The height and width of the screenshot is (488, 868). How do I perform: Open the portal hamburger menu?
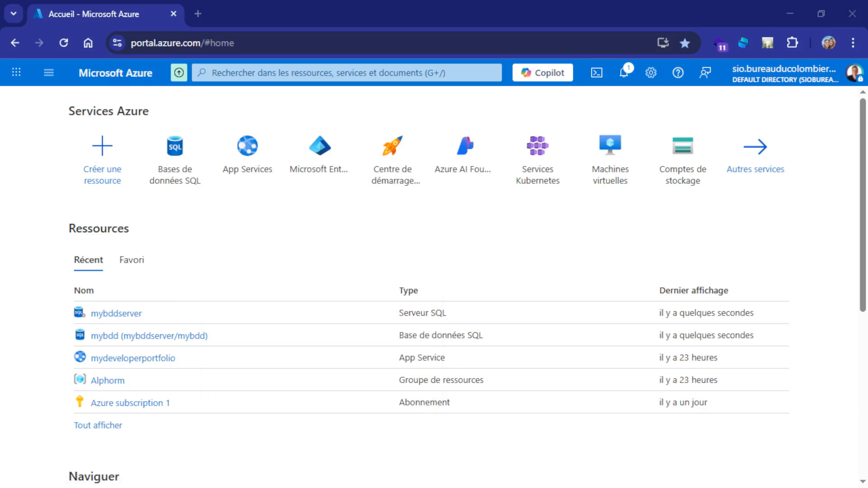click(49, 72)
